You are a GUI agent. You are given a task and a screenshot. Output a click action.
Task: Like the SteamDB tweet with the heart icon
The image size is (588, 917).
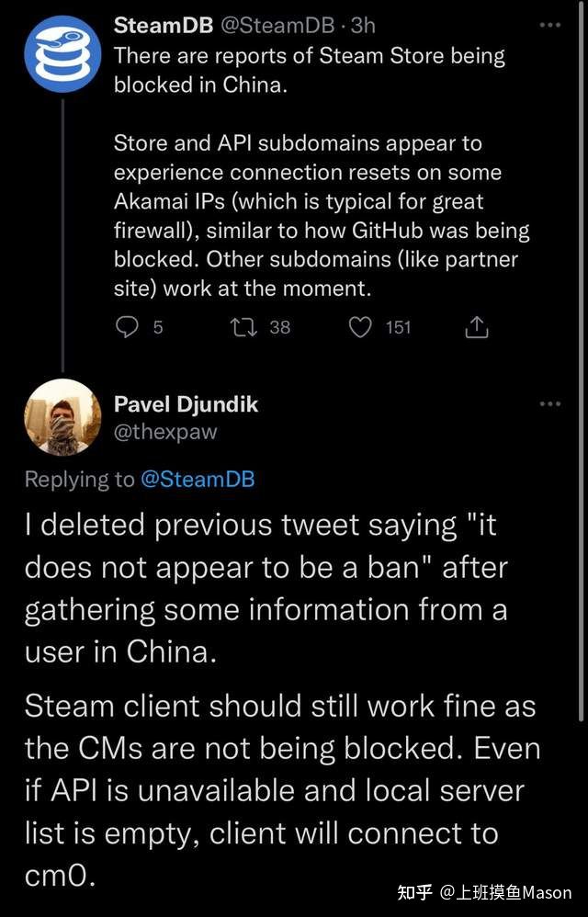pos(363,327)
